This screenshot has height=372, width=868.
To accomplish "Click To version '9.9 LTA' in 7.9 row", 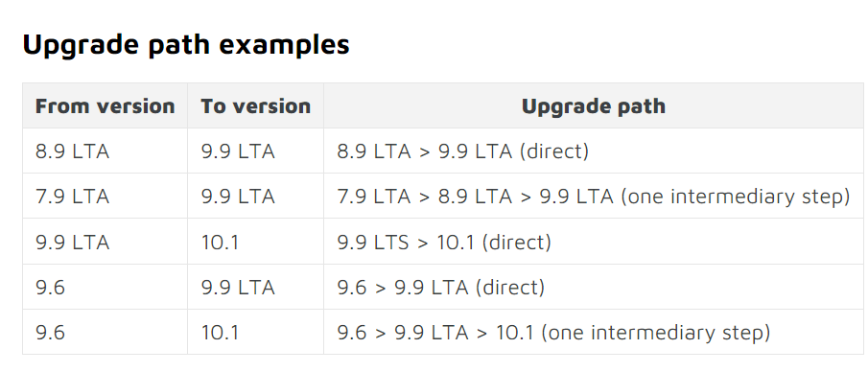I will [x=238, y=197].
